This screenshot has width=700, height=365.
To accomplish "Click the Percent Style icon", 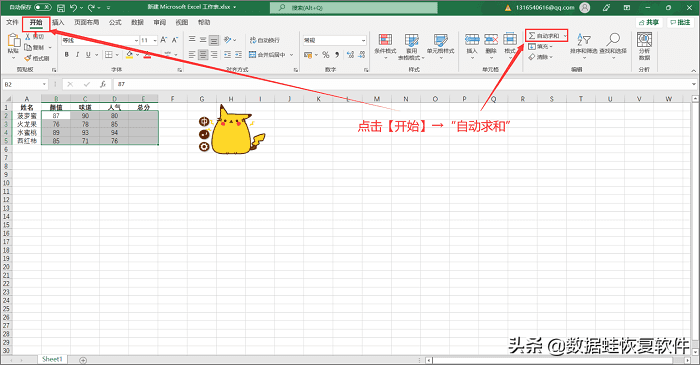I will coord(326,54).
